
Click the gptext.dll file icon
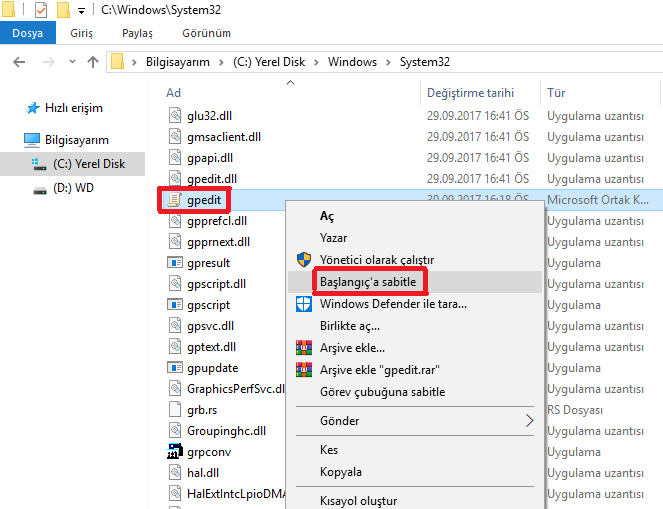click(175, 347)
